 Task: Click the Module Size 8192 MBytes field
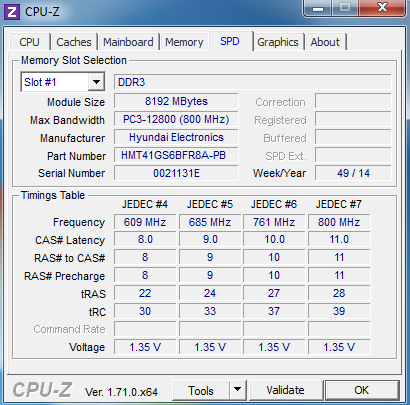pyautogui.click(x=176, y=101)
